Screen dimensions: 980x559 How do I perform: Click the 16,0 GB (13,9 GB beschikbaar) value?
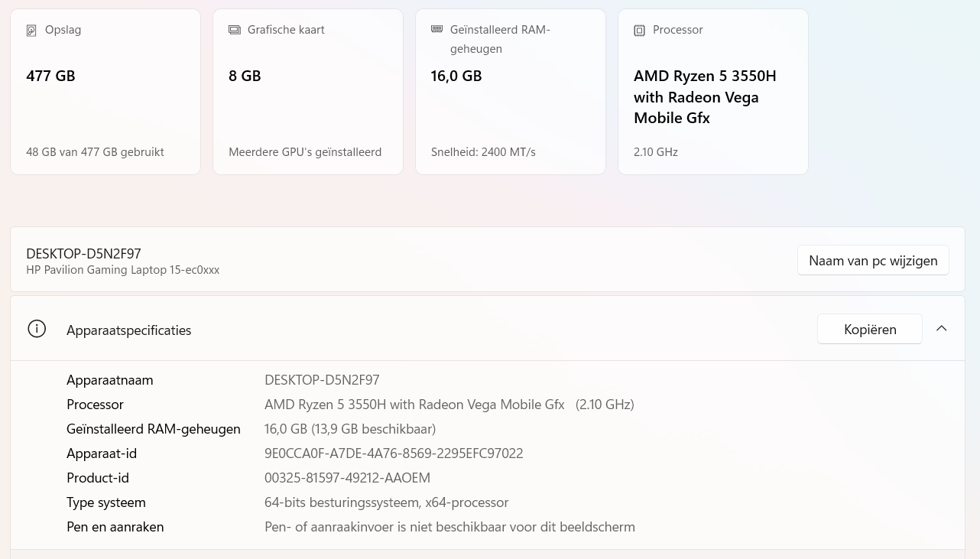point(349,429)
